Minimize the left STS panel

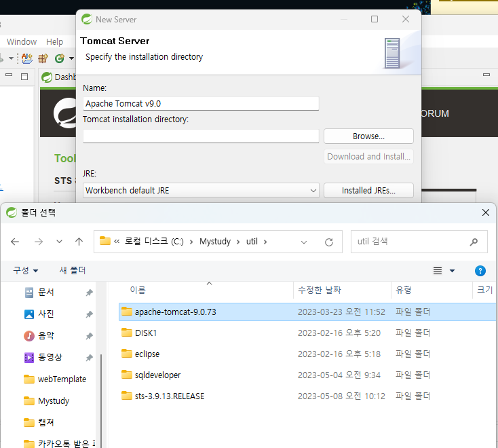coord(9,75)
